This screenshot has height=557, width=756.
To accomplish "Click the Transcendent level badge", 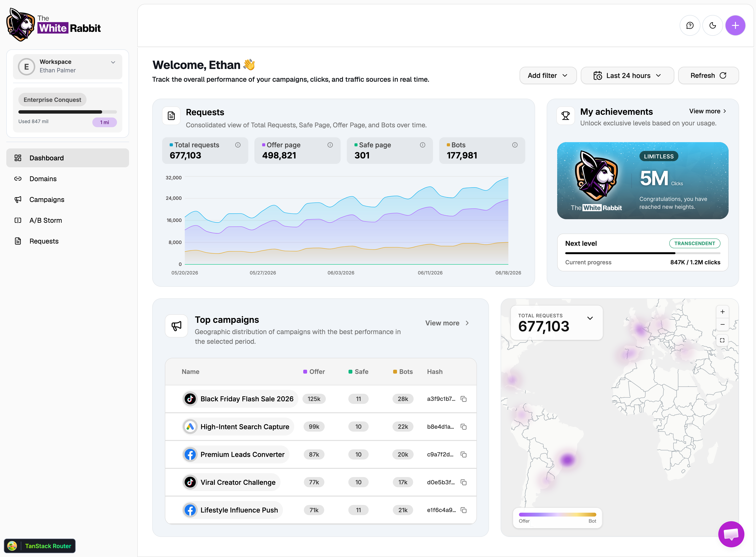I will click(x=695, y=243).
